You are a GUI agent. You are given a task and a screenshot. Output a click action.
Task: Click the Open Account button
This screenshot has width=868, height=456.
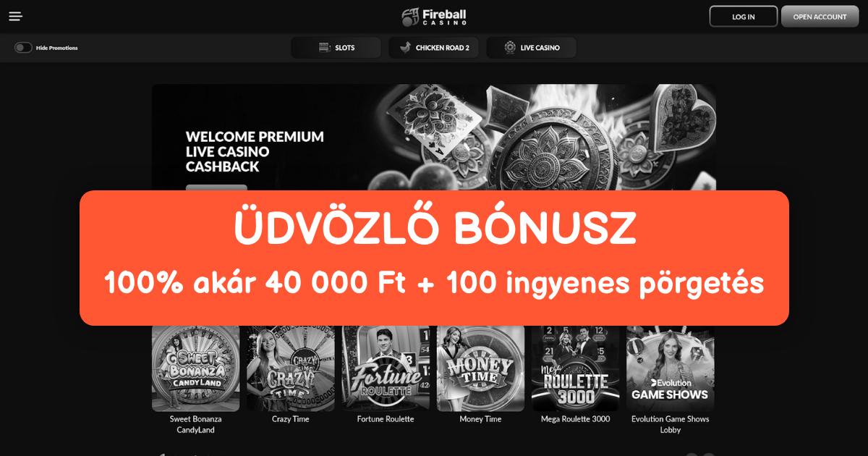coord(820,17)
